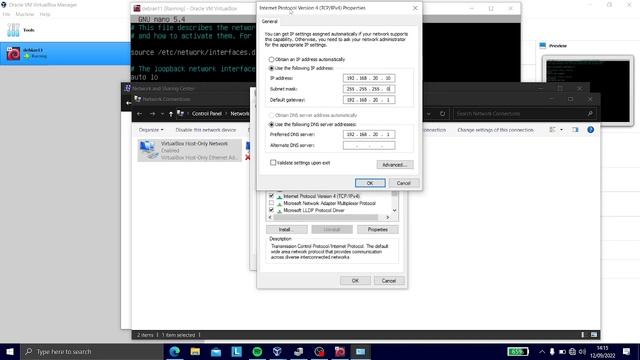
Task: Open VirtualBox Machine menu
Action: [24, 14]
